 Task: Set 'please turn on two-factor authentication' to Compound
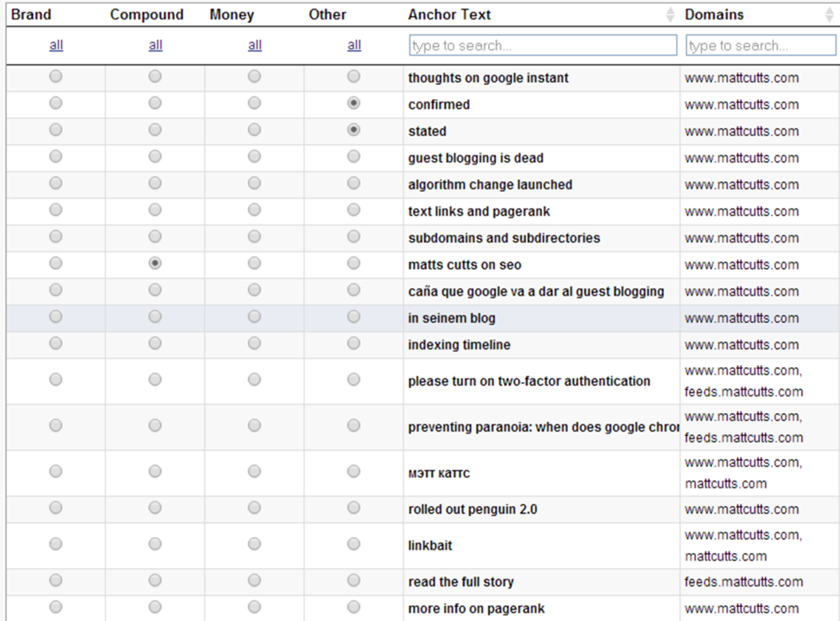(x=155, y=379)
